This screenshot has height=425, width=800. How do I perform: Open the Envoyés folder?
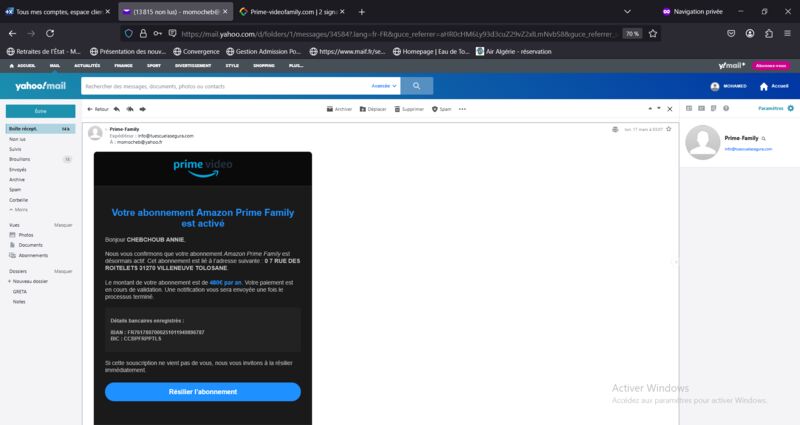click(18, 169)
